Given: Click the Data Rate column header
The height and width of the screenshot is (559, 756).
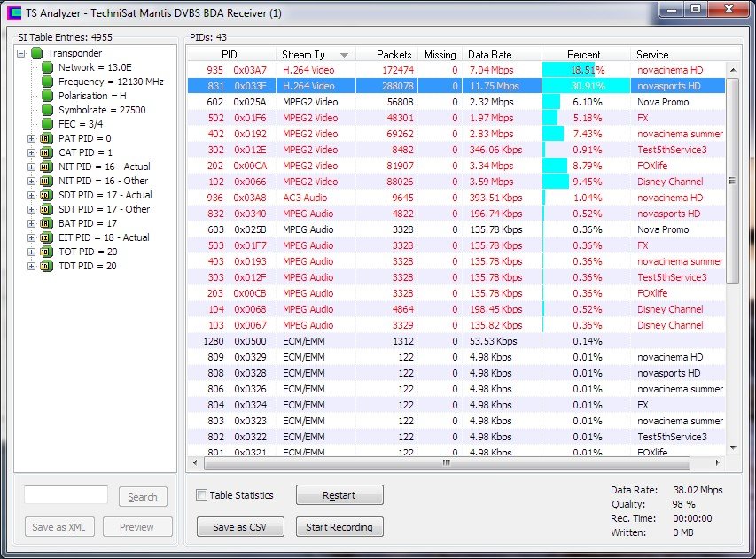Looking at the screenshot, I should [x=501, y=55].
